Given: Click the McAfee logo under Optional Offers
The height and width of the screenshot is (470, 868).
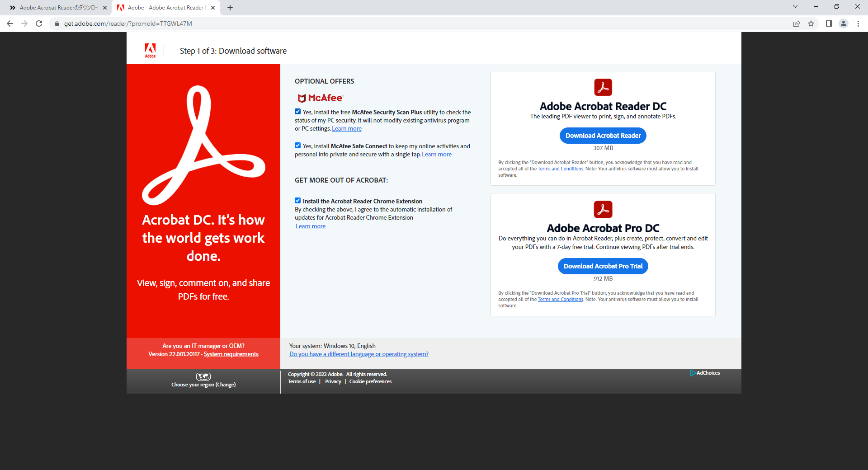Looking at the screenshot, I should point(320,98).
